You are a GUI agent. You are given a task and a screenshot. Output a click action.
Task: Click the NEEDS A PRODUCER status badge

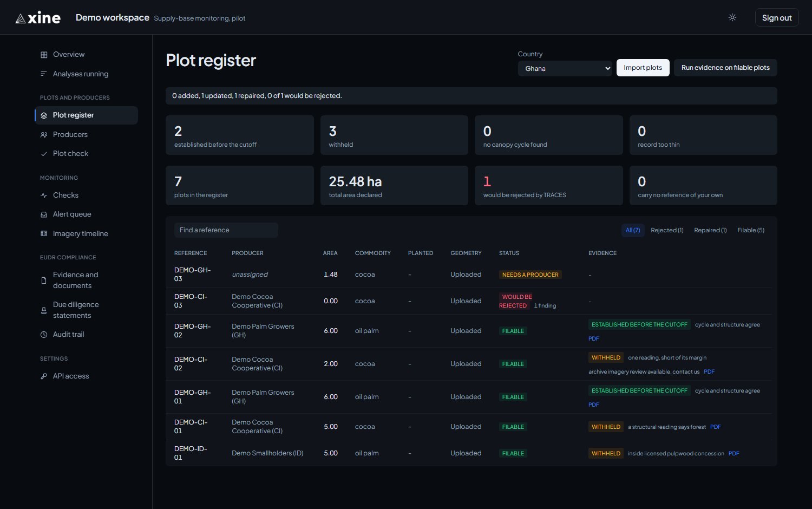tap(531, 275)
